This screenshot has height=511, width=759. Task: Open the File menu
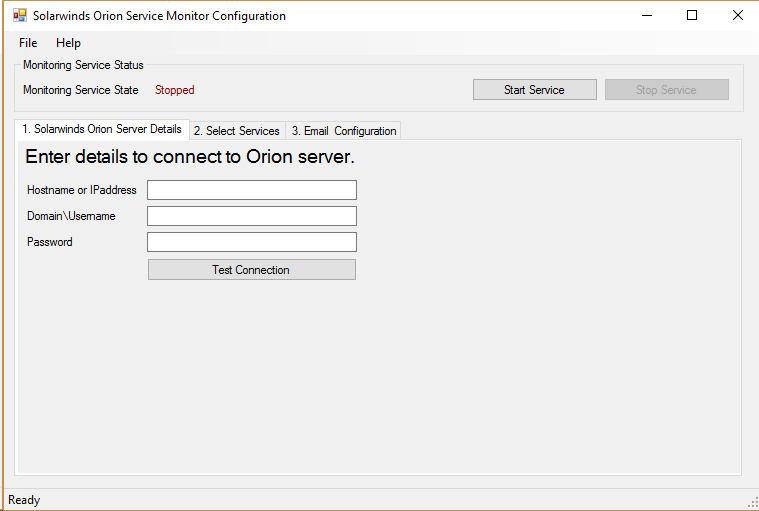(28, 43)
